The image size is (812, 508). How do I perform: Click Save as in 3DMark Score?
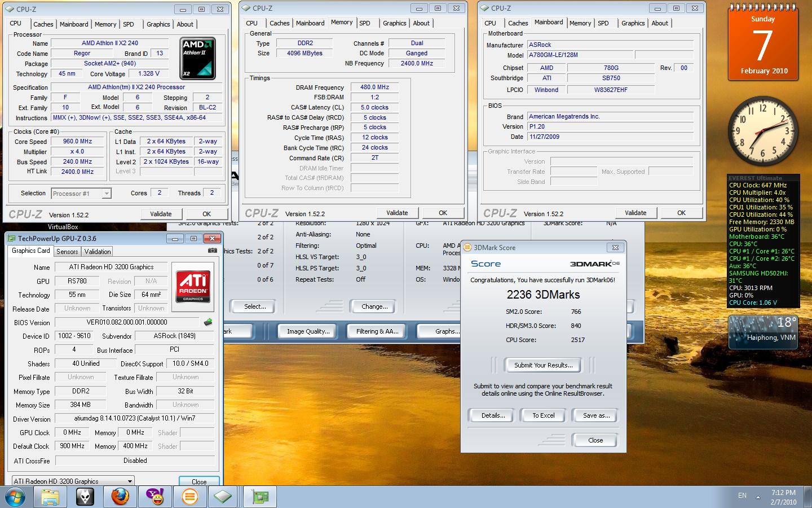coord(596,415)
